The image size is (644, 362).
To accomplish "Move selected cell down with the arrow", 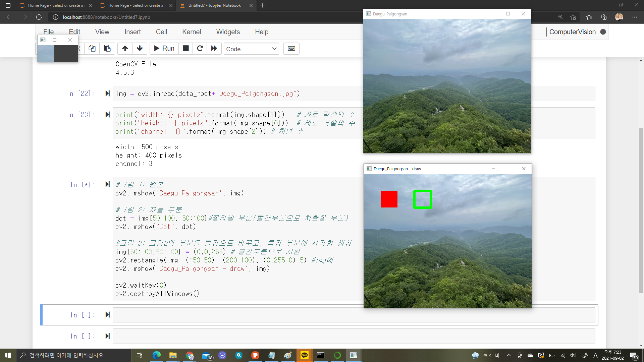I will pyautogui.click(x=140, y=49).
